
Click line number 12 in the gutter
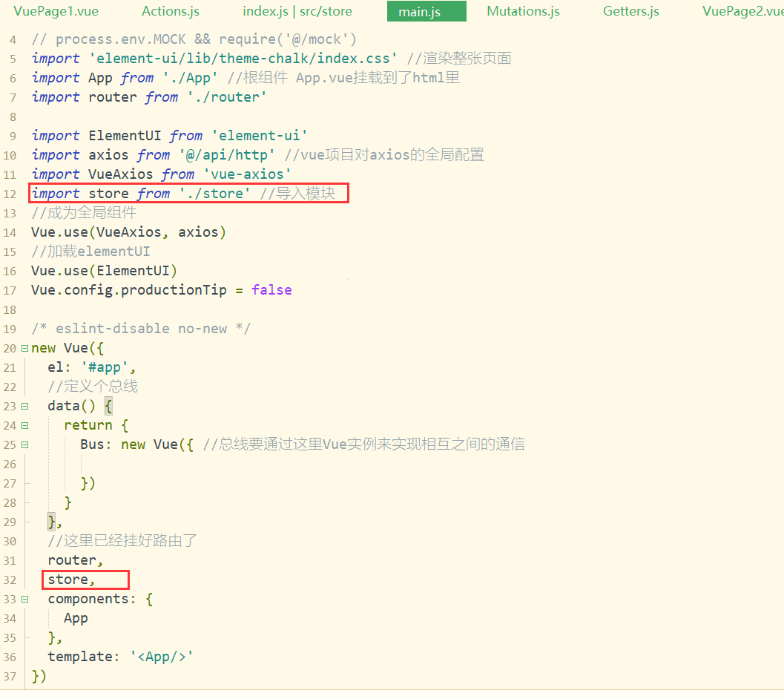pyautogui.click(x=10, y=194)
